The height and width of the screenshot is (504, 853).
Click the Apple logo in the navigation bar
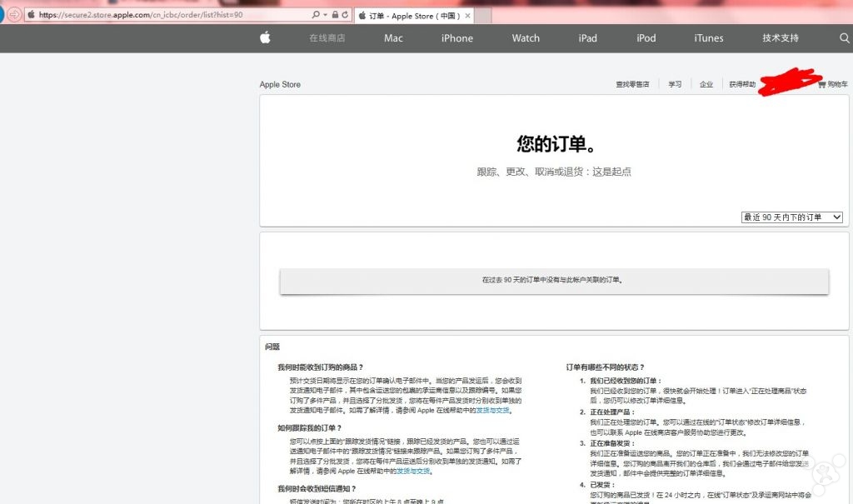[265, 37]
